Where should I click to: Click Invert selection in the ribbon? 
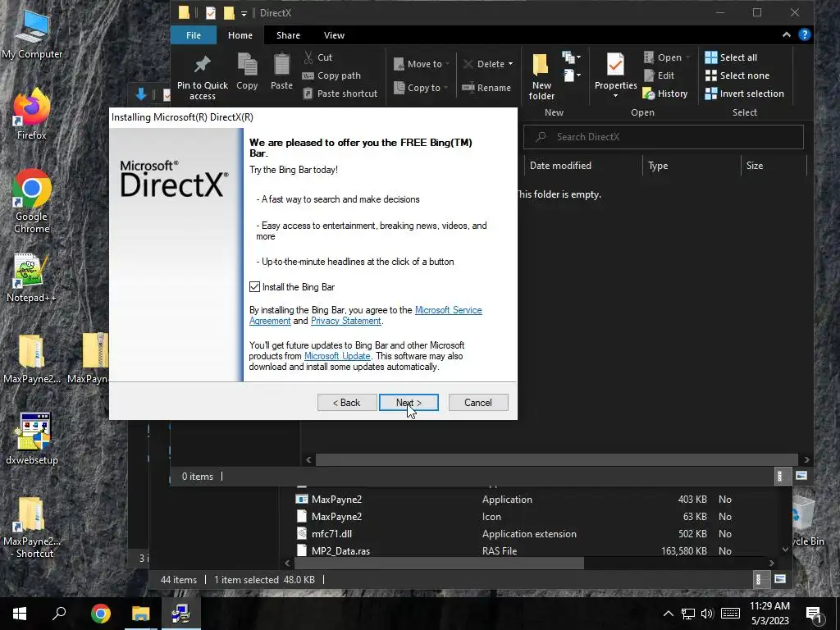click(x=745, y=94)
